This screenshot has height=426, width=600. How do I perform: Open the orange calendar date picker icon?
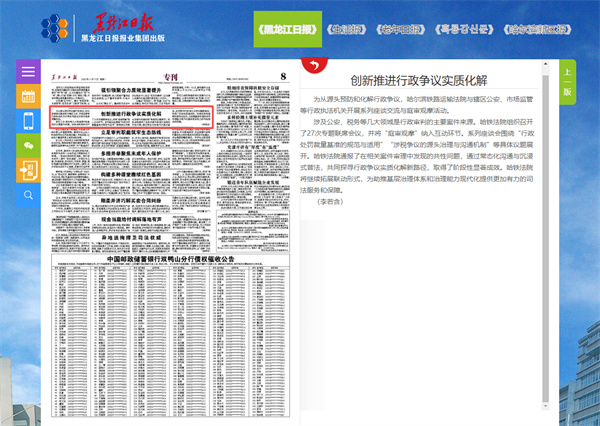coord(28,97)
